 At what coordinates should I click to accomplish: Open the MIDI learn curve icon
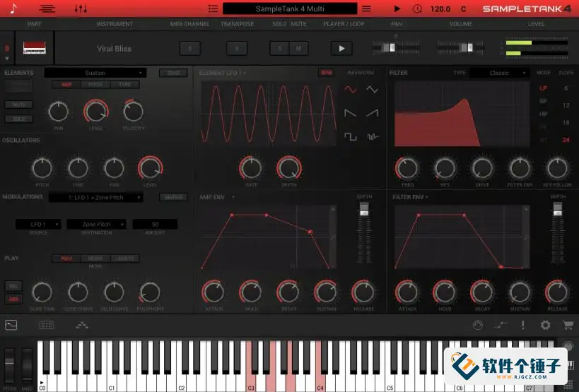click(501, 325)
